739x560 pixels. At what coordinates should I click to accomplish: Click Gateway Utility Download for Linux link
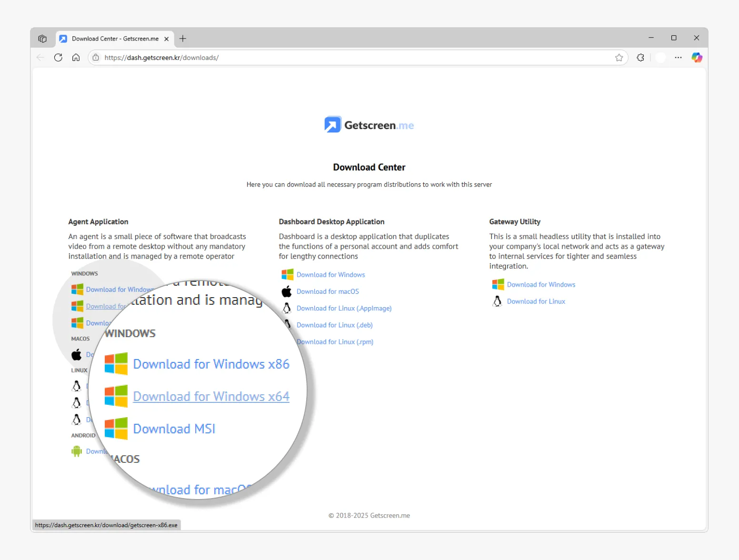click(x=536, y=301)
